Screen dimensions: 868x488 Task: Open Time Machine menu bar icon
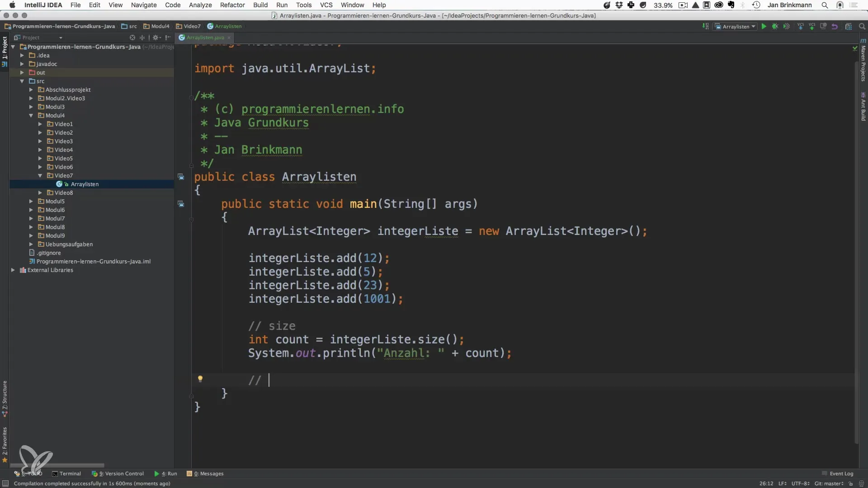(756, 5)
